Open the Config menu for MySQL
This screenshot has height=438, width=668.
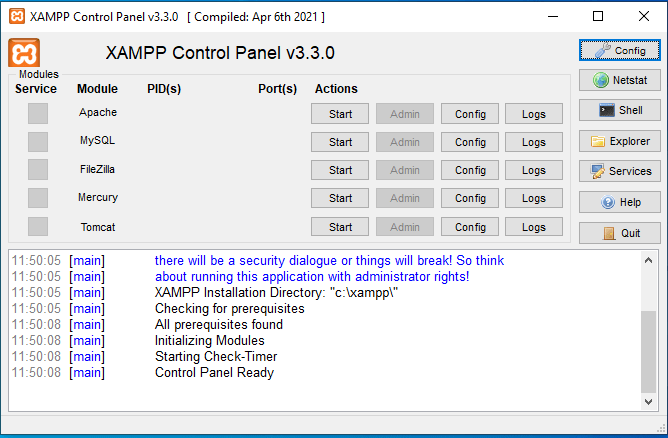pyautogui.click(x=470, y=142)
